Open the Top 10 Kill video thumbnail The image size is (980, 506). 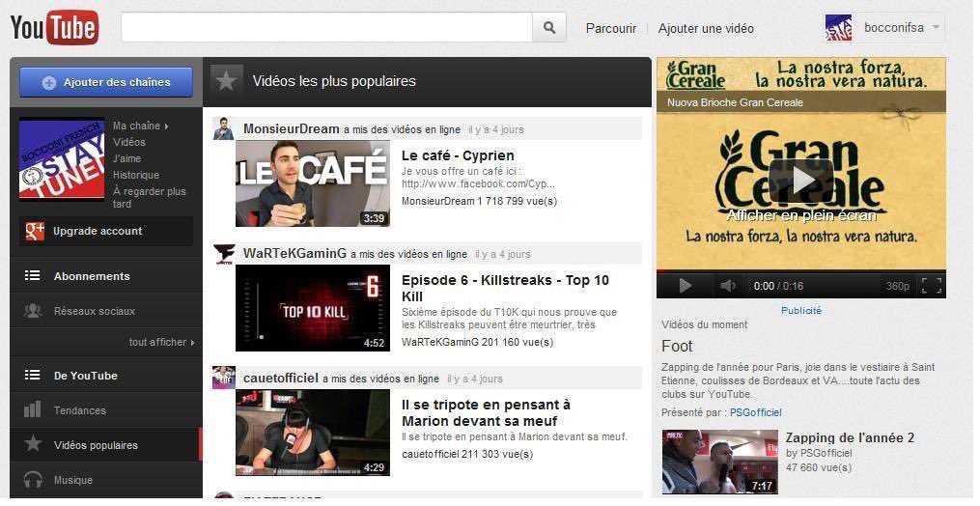point(313,308)
